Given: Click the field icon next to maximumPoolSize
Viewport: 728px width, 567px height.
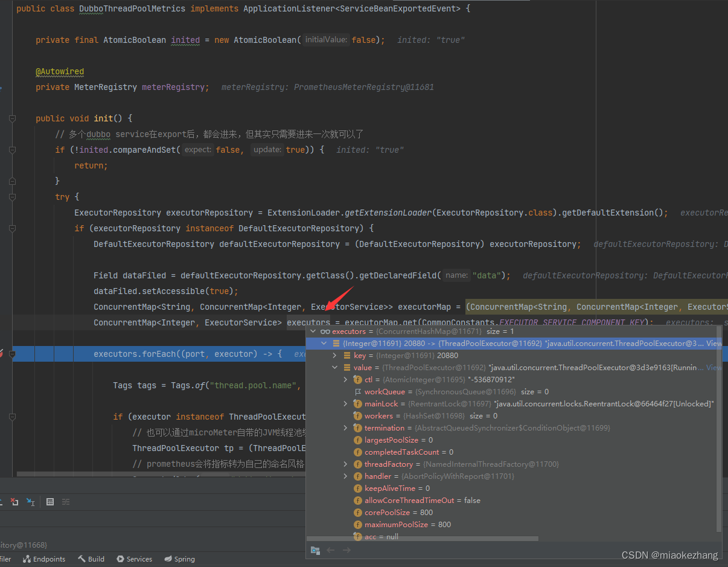Looking at the screenshot, I should click(x=358, y=525).
